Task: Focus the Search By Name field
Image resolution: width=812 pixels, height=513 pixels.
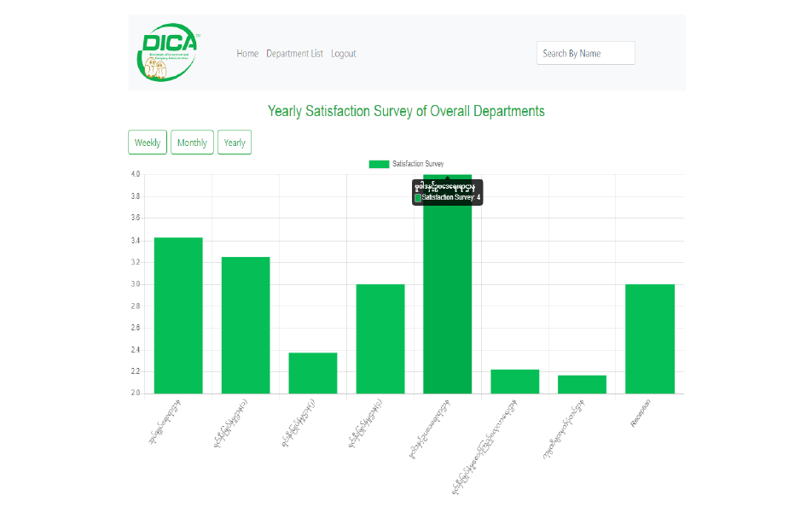Action: 585,53
